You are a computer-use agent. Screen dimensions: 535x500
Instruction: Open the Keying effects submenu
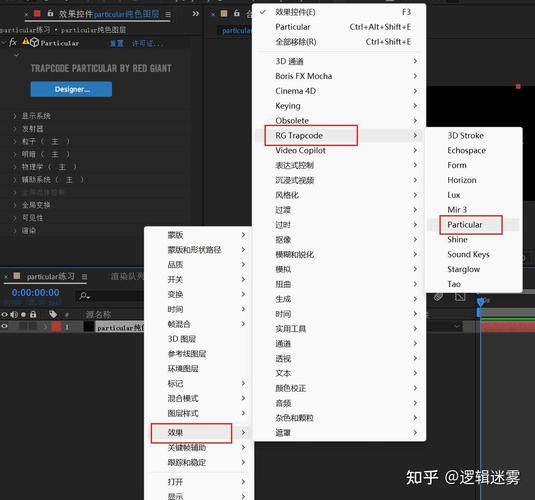pos(339,106)
